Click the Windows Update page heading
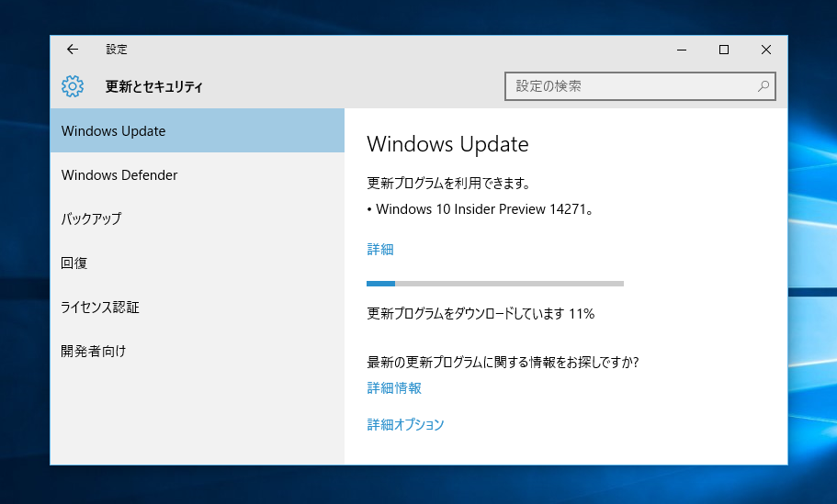Screen dimensions: 837x504 (x=447, y=144)
